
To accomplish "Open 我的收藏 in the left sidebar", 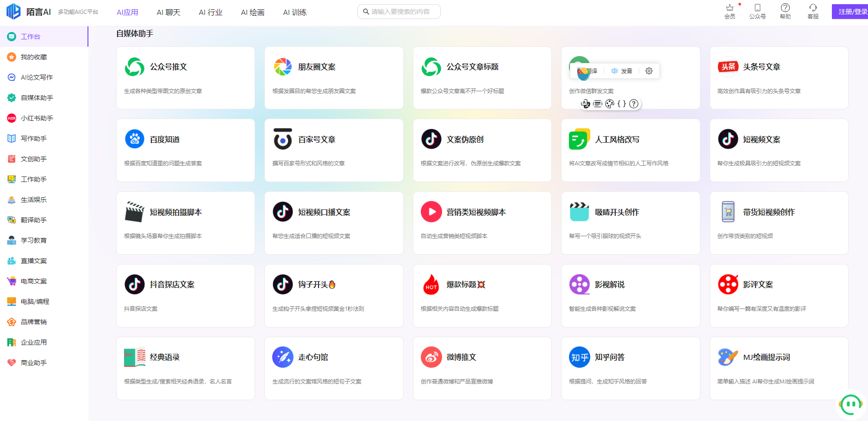I will click(x=34, y=57).
